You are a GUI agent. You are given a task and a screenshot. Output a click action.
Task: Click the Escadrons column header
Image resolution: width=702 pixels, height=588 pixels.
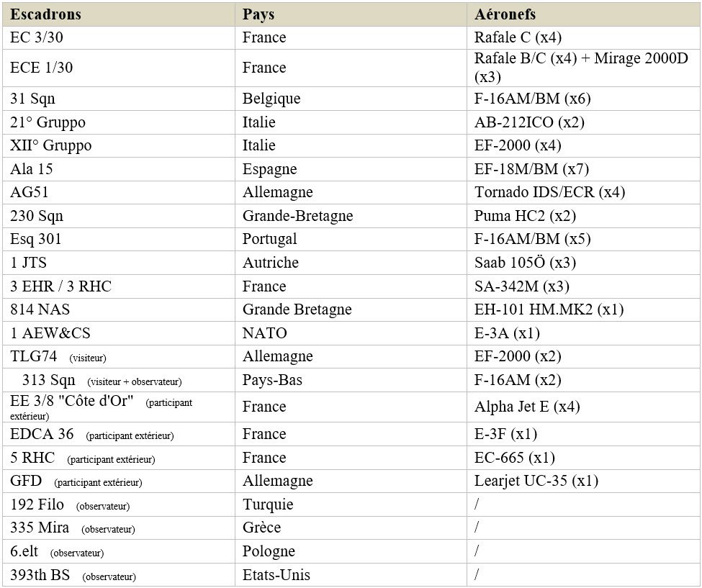pyautogui.click(x=119, y=14)
